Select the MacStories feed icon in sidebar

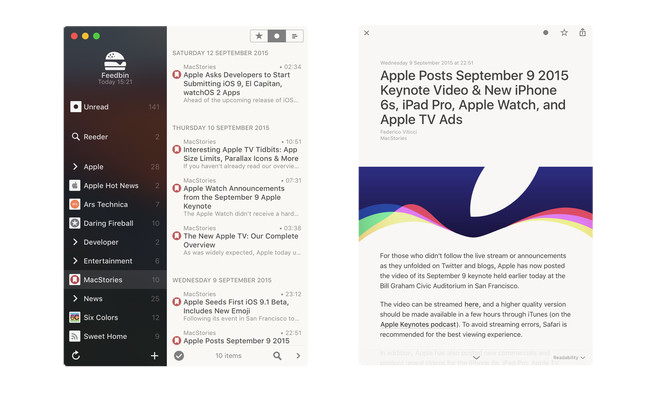click(x=75, y=280)
